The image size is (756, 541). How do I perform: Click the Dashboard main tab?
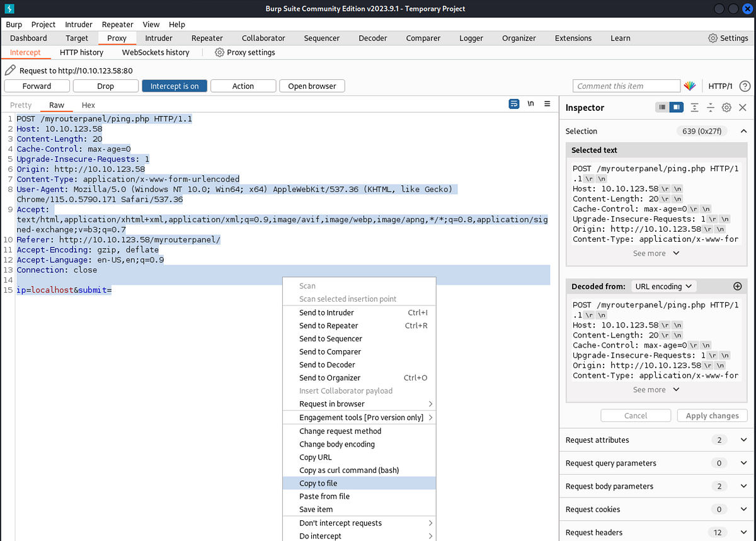28,38
